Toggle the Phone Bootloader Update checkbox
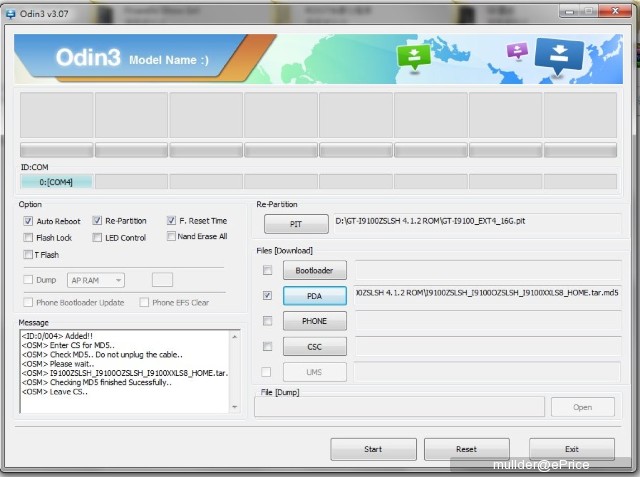 tap(28, 302)
